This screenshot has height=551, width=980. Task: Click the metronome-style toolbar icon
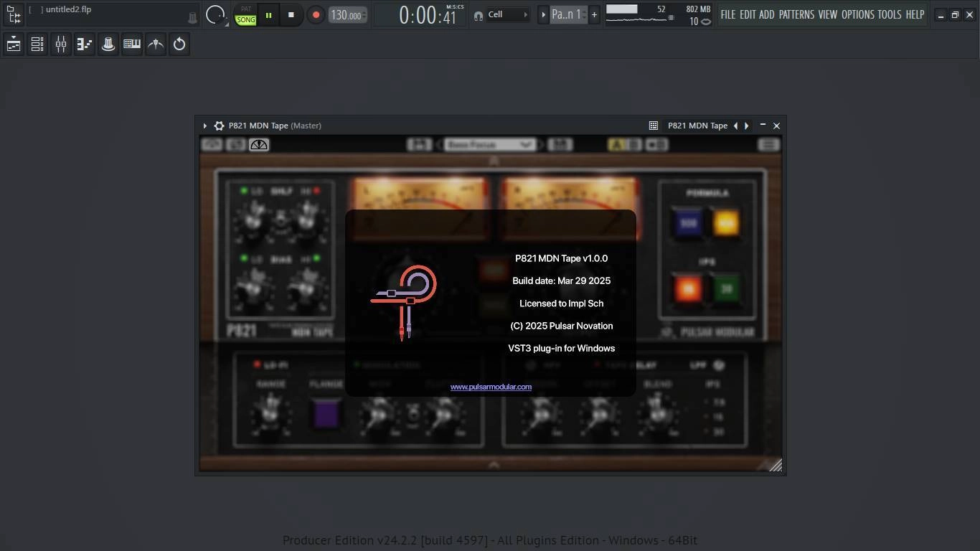(156, 44)
